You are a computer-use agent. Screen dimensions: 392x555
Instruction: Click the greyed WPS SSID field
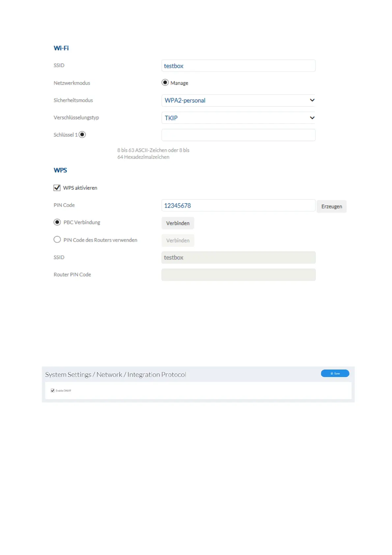coord(238,257)
